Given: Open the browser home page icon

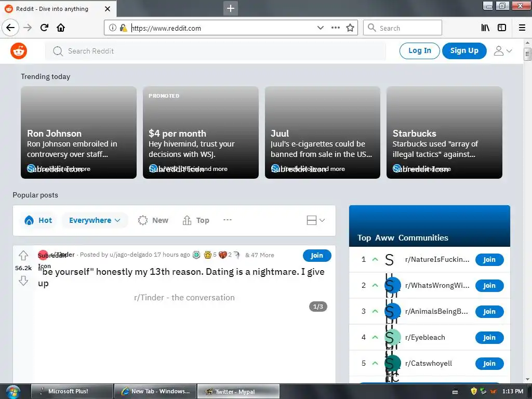Looking at the screenshot, I should 61,28.
